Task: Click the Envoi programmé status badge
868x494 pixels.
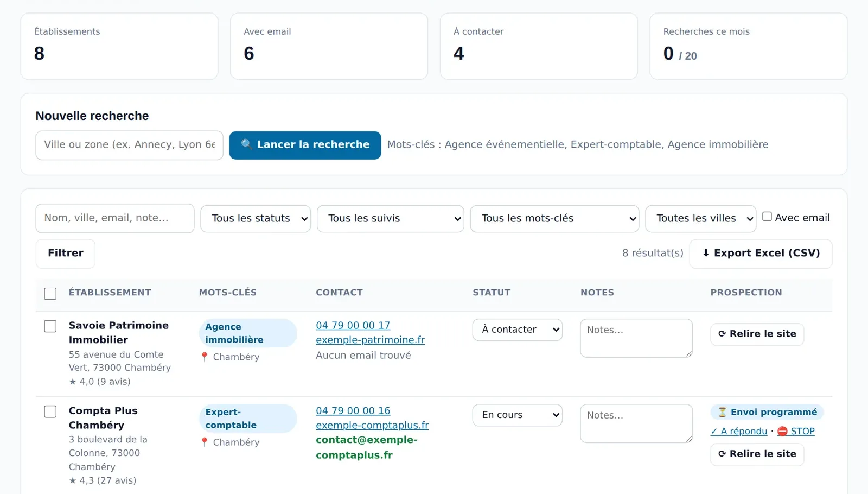Action: coord(767,412)
